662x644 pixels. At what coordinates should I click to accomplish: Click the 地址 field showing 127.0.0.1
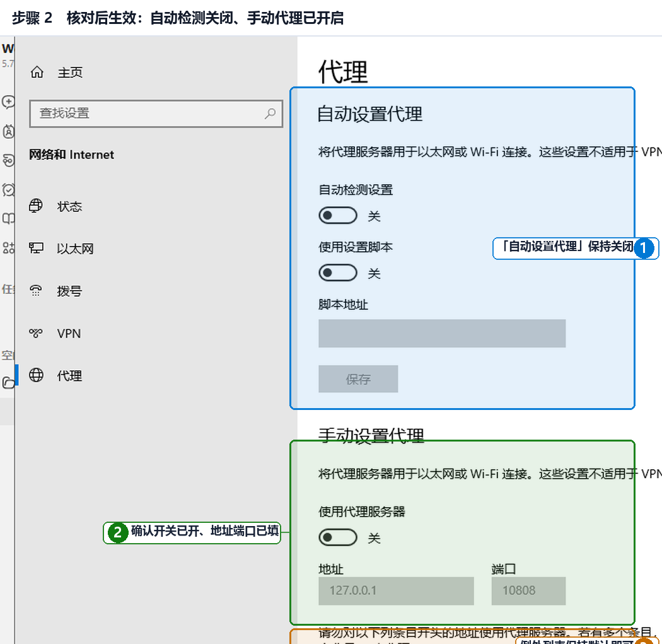pos(396,591)
